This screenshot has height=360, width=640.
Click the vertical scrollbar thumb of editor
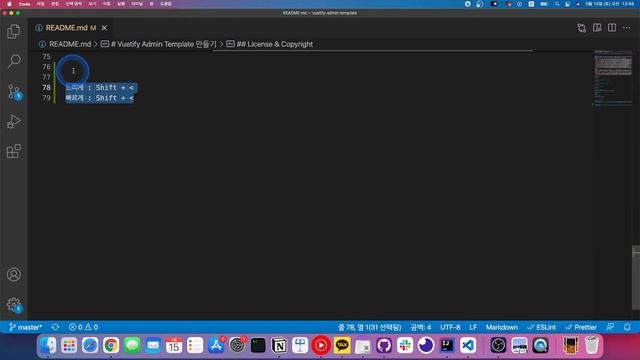[x=636, y=278]
